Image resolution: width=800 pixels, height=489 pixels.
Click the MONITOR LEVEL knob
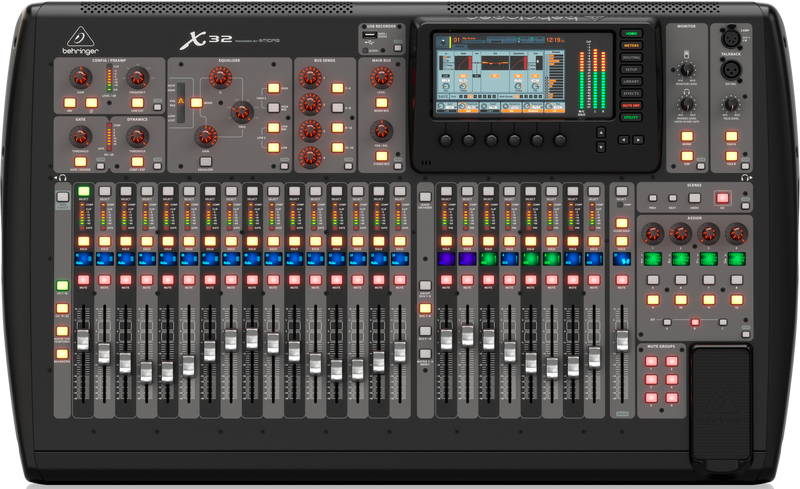687,69
